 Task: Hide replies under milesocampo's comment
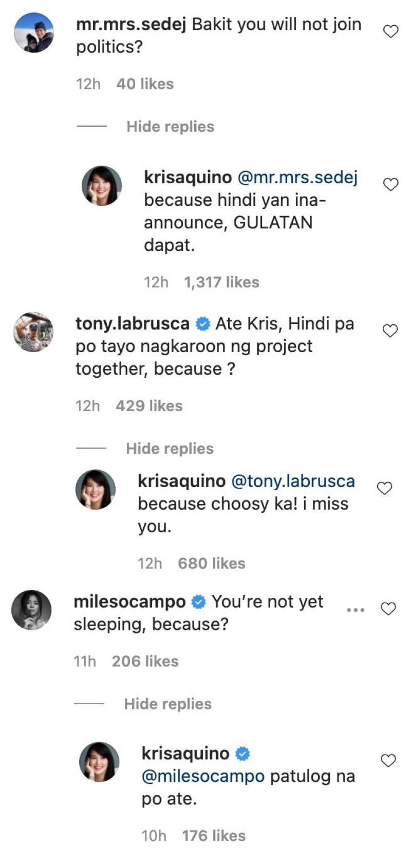pyautogui.click(x=167, y=704)
